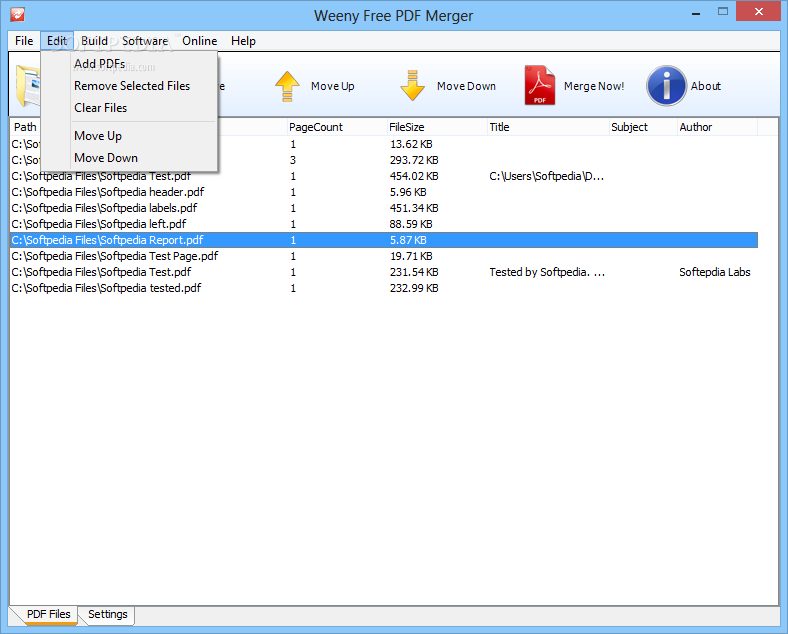Click file size 454.02 KB
788x634 pixels.
(x=414, y=176)
